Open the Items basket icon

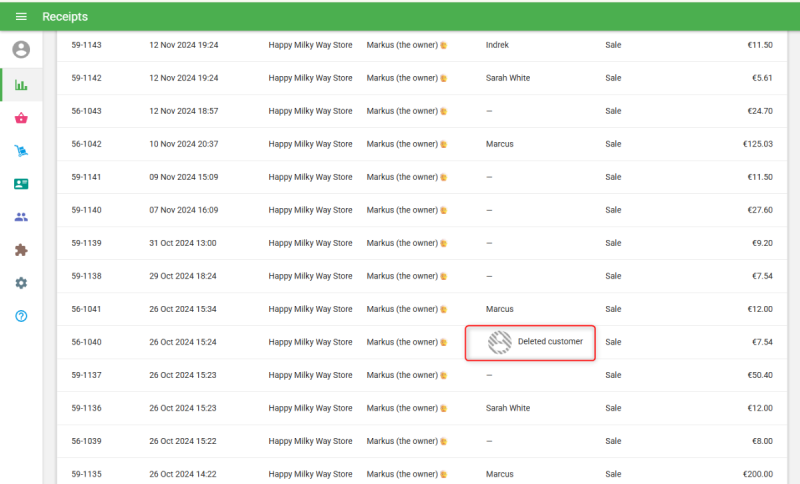(21, 118)
